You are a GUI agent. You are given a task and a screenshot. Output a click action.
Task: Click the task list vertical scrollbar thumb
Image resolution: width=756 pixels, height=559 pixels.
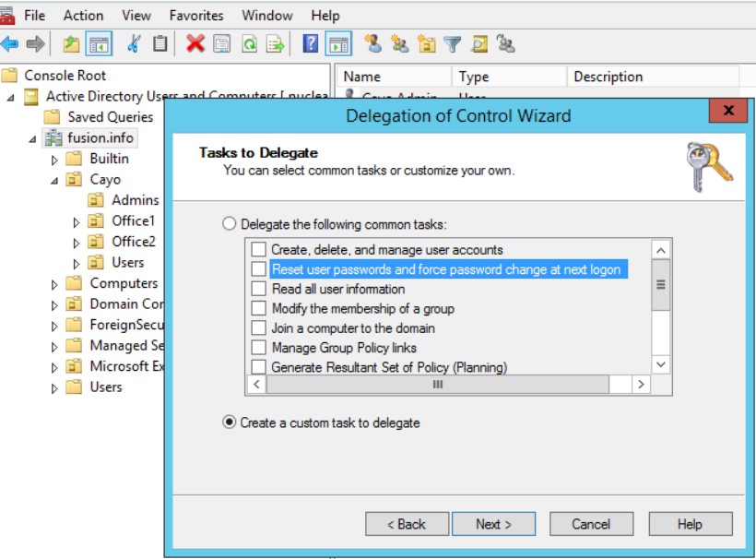660,284
